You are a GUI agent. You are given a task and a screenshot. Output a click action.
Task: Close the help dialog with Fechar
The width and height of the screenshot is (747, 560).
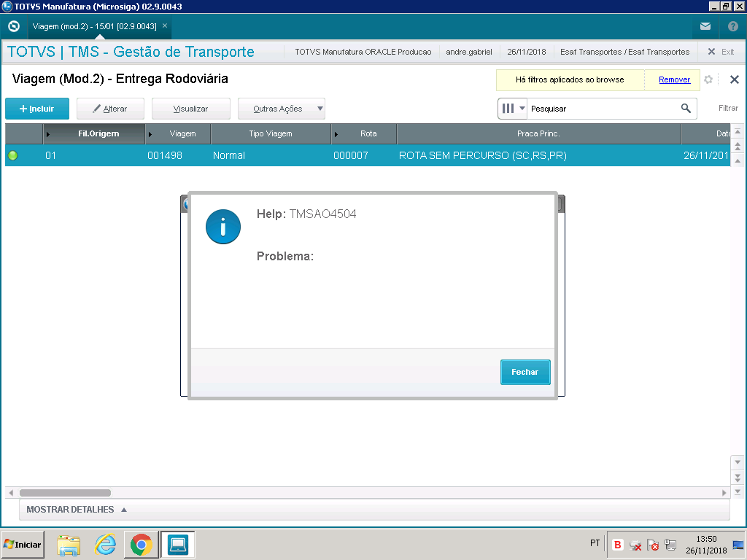click(525, 372)
